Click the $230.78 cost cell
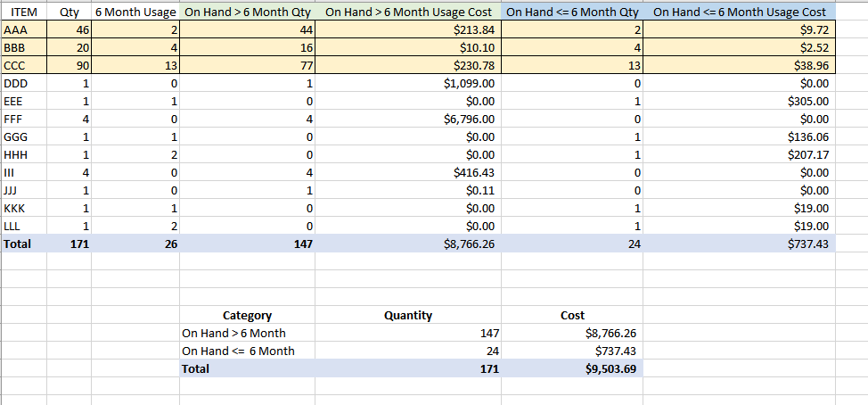Screen dimensions: 868x405 (408, 66)
